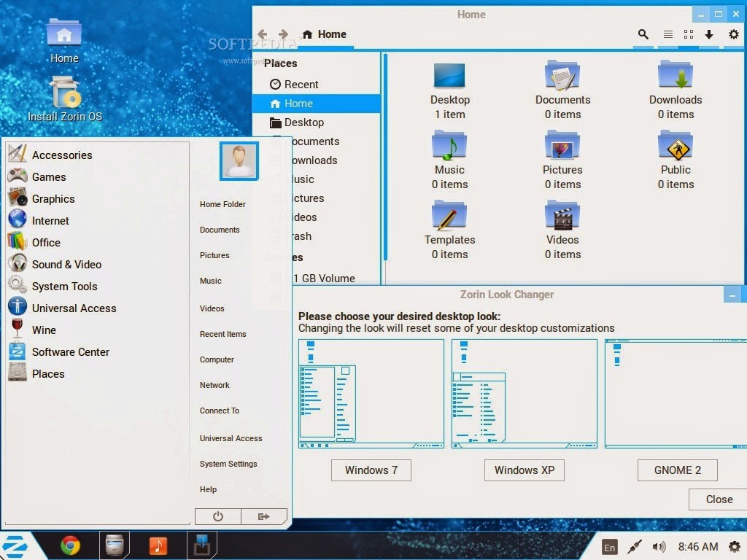The height and width of the screenshot is (560, 747).
Task: Click the power shutdown button
Action: tap(217, 517)
